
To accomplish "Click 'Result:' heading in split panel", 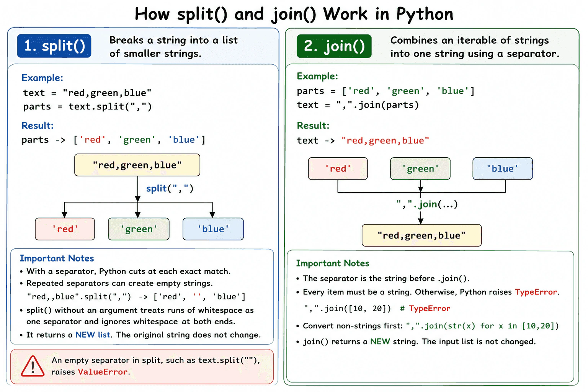I will (38, 126).
